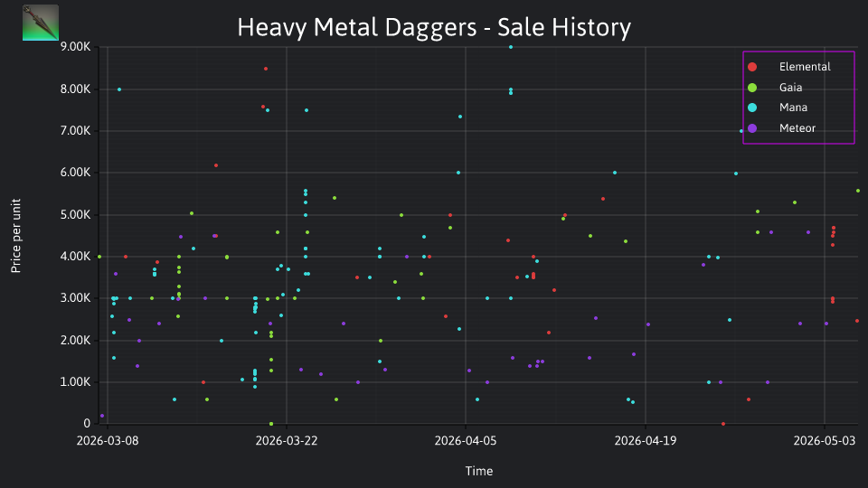Hide the Gaia series via legend label
868x488 pixels.
(x=790, y=88)
